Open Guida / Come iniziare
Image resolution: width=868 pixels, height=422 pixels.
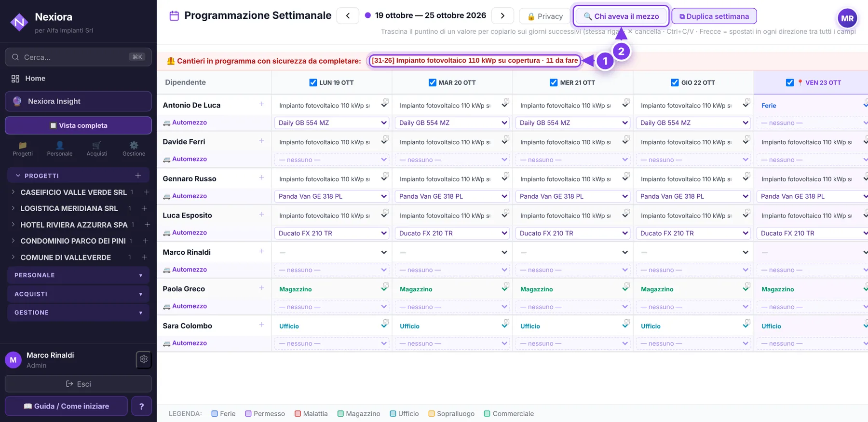pyautogui.click(x=66, y=406)
